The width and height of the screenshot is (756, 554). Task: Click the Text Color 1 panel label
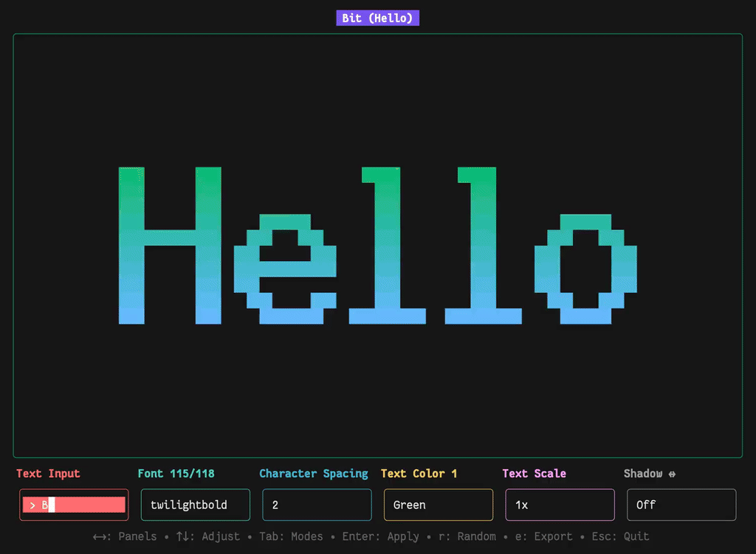tap(419, 474)
